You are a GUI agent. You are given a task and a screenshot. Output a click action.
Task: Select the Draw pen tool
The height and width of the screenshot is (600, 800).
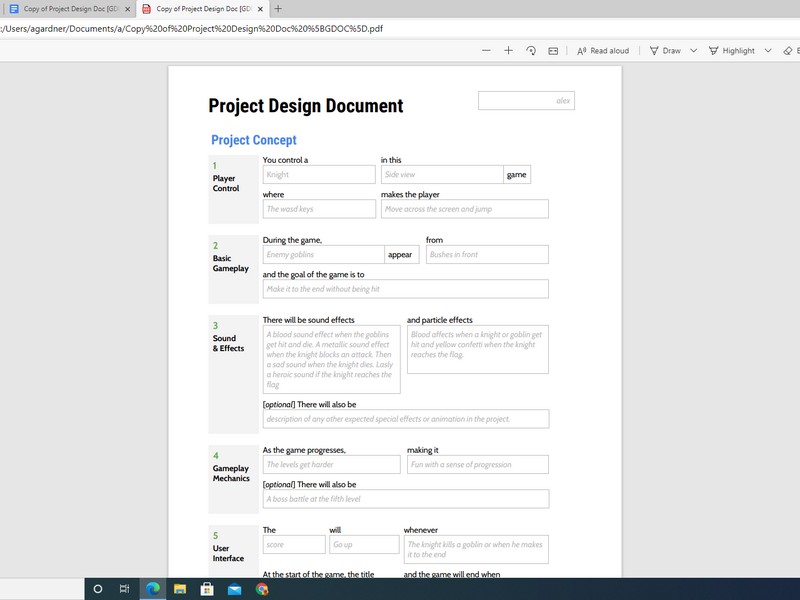(665, 50)
